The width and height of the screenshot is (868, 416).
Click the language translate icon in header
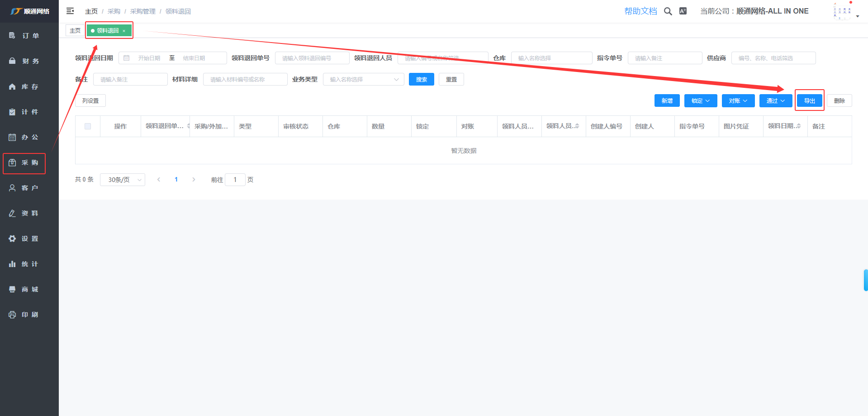coord(683,11)
